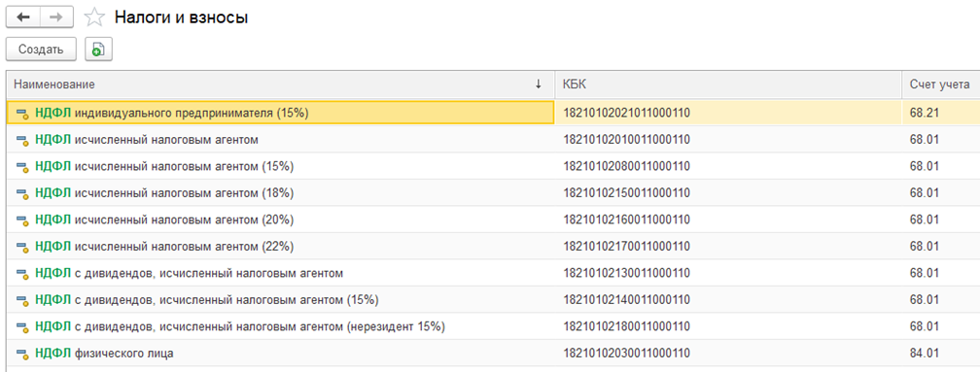Viewport: 980px width, 372px height.
Task: Click the sort arrow in Наименование header
Action: pos(539,85)
